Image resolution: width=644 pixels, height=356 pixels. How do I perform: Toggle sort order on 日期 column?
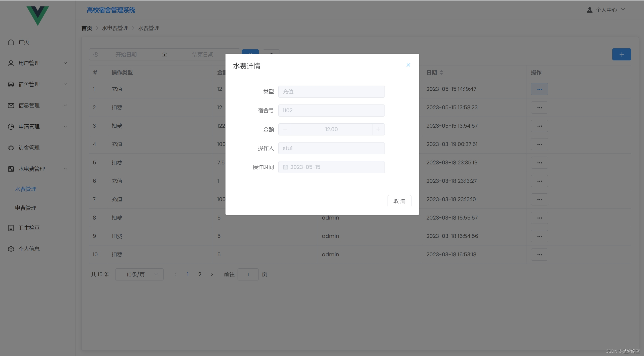441,73
